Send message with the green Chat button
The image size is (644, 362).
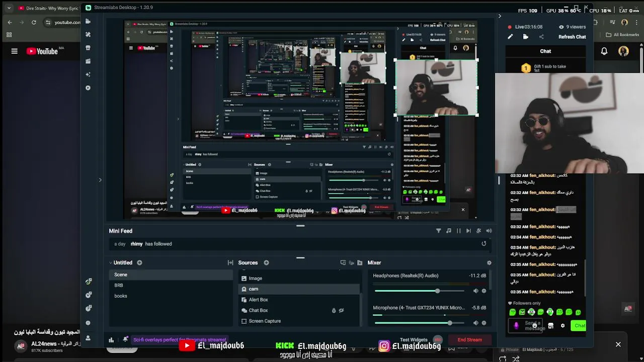coord(579,326)
